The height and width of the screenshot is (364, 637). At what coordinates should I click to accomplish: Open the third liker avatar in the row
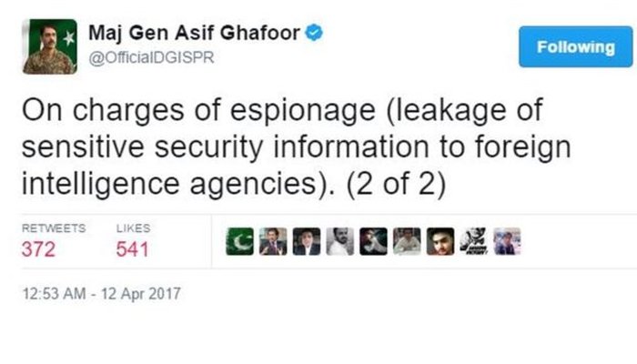click(306, 241)
